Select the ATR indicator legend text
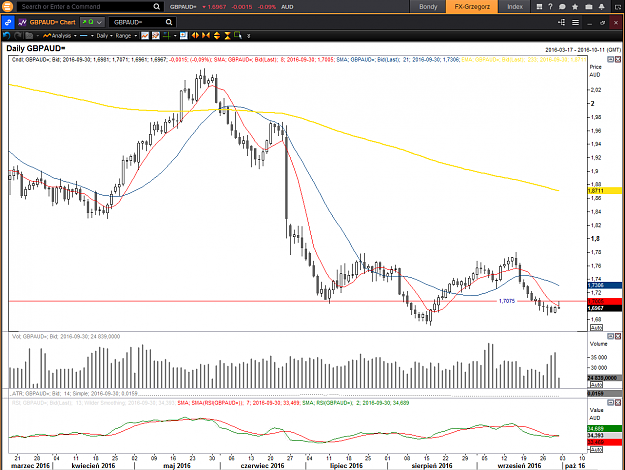 click(x=75, y=393)
